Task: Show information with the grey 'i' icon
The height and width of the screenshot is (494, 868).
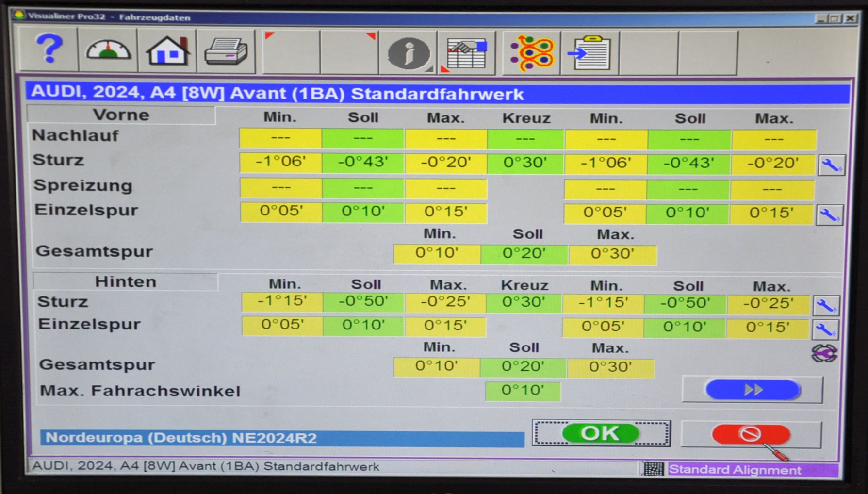Action: pos(409,53)
